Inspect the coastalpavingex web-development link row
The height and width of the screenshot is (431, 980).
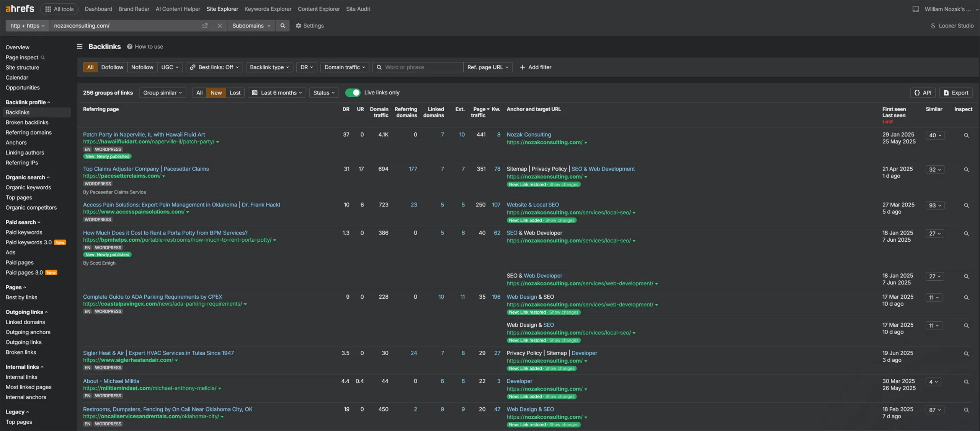[966, 298]
